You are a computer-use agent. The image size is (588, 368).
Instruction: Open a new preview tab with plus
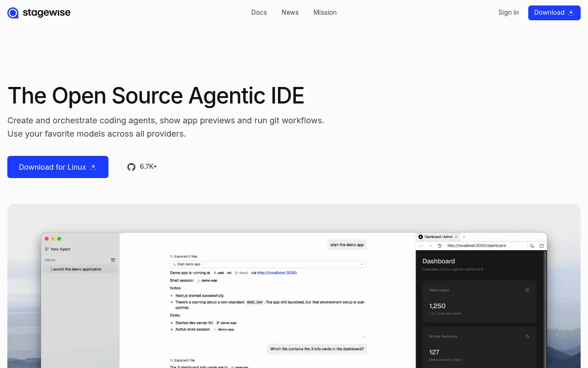(464, 236)
